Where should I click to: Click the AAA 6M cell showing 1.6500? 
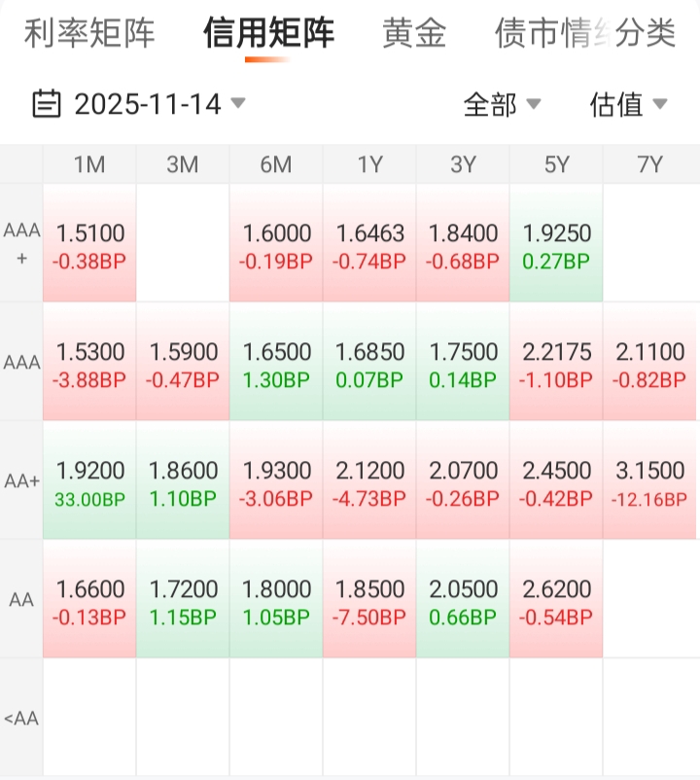tap(276, 362)
